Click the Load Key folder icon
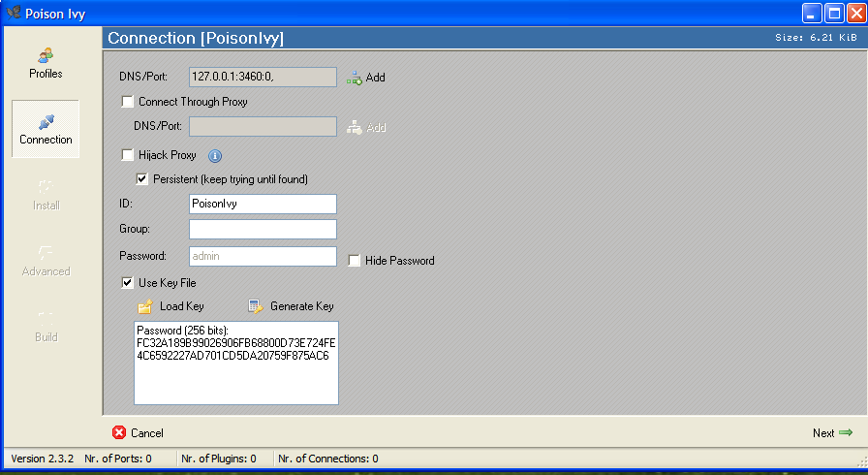The width and height of the screenshot is (868, 475). point(145,306)
